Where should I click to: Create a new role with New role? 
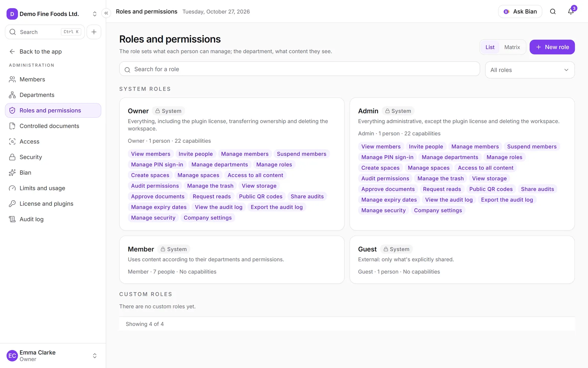552,47
